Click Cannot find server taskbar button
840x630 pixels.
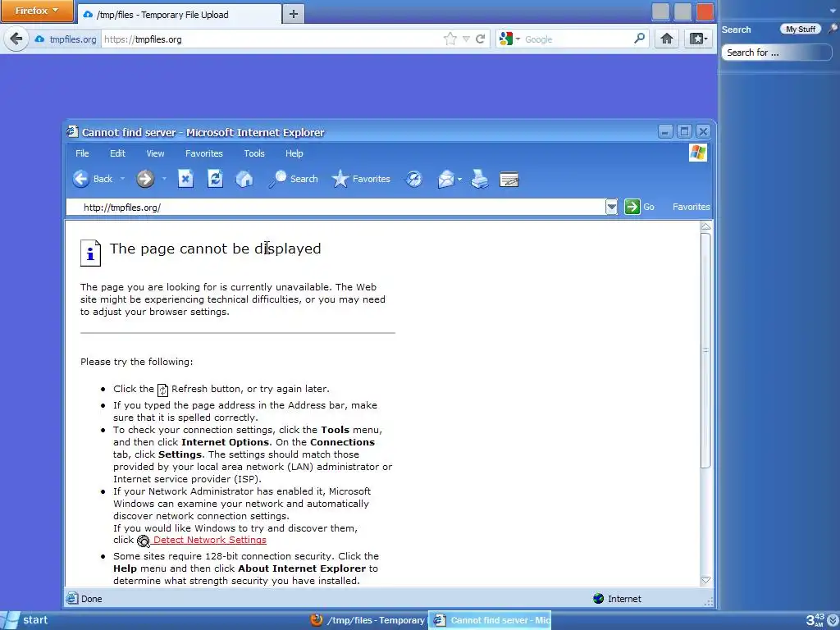491,620
